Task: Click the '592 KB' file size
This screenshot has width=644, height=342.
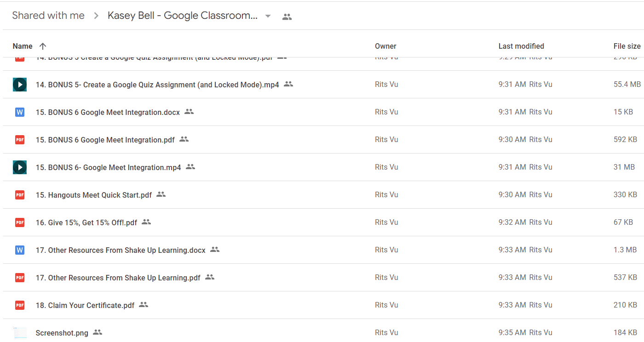Action: click(625, 140)
